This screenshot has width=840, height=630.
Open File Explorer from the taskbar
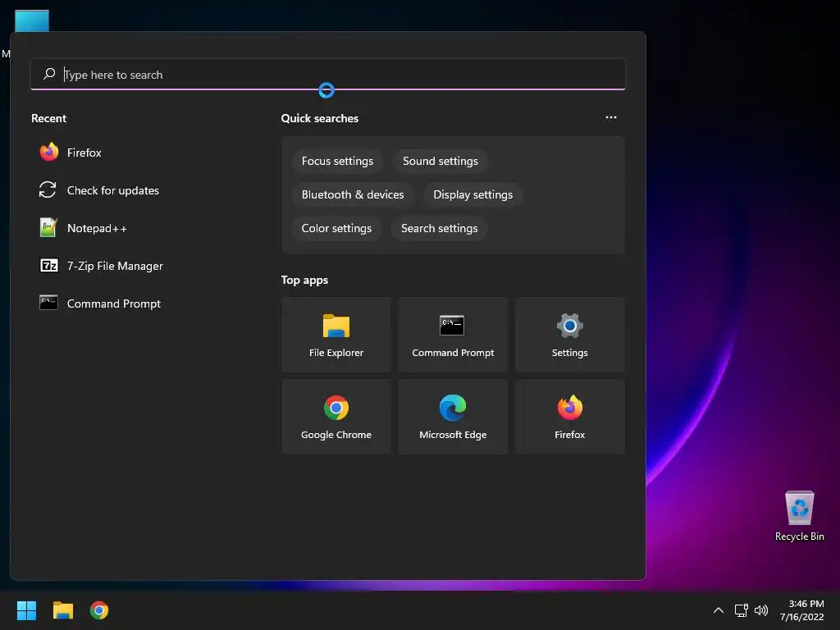click(x=62, y=610)
